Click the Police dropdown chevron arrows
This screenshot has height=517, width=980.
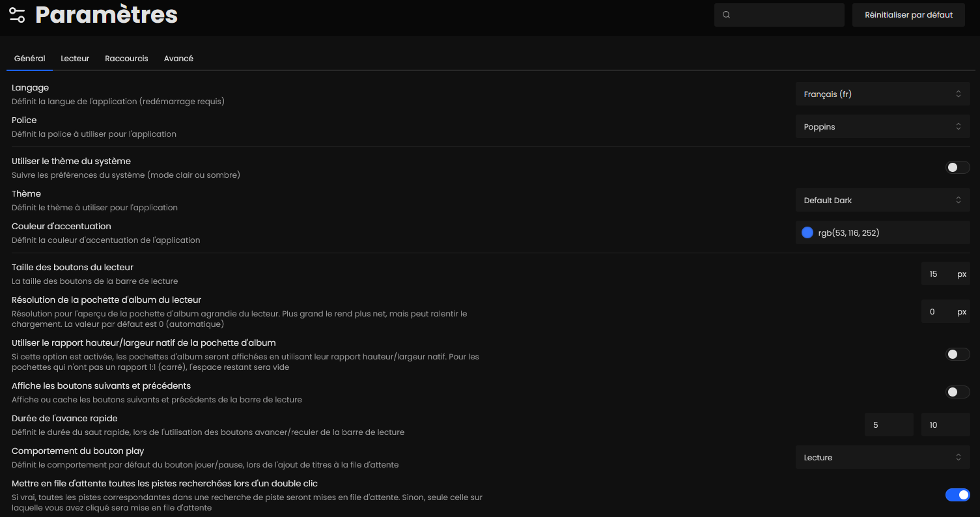958,127
